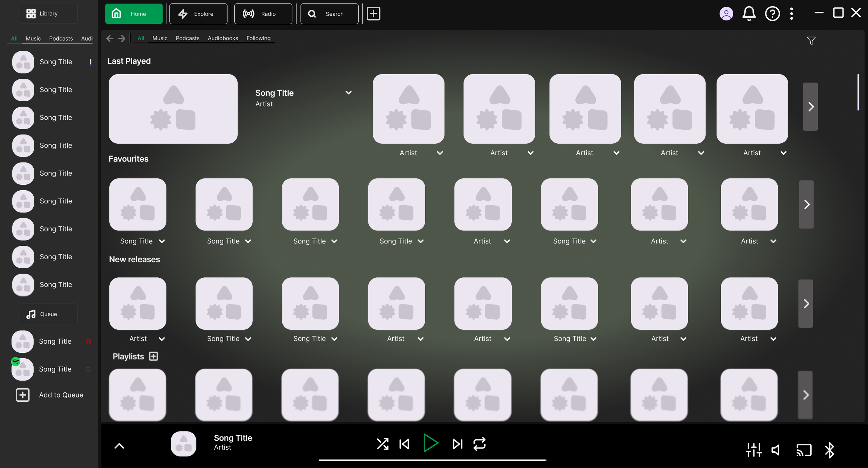
Task: Toggle repeat mode in player bar
Action: coord(479,444)
